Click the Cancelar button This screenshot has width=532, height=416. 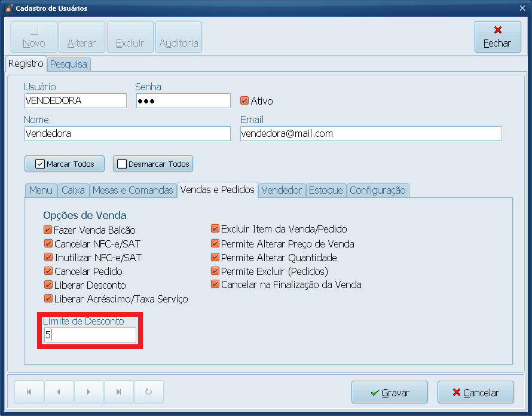click(x=475, y=393)
